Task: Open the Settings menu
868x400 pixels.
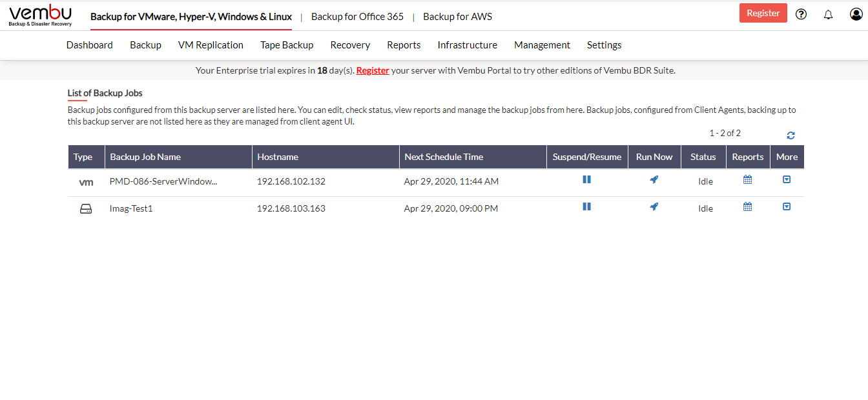Action: tap(604, 45)
